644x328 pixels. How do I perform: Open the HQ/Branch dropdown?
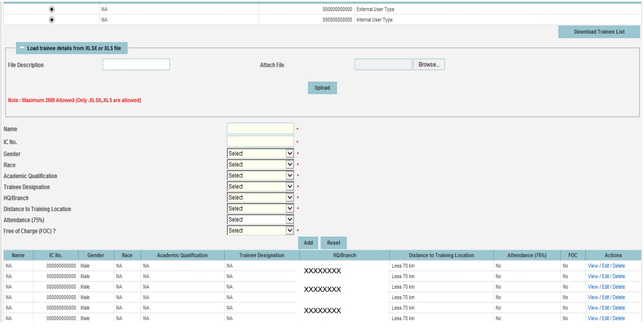pyautogui.click(x=291, y=197)
